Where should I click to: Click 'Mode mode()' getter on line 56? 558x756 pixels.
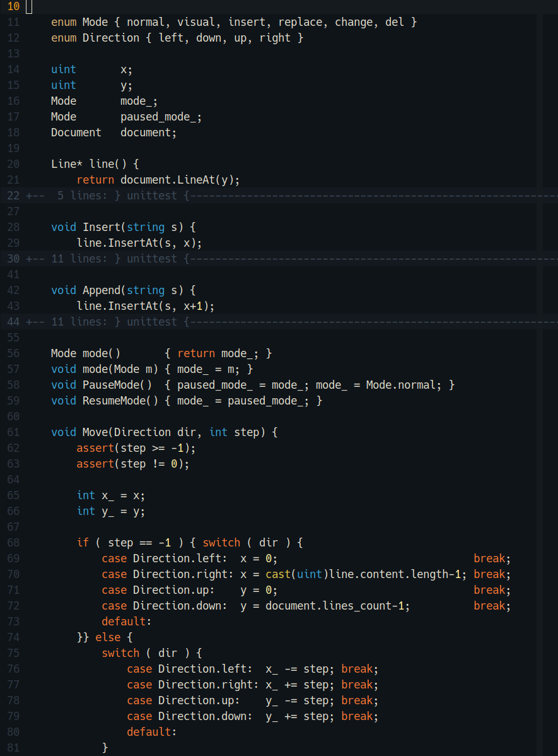[86, 353]
